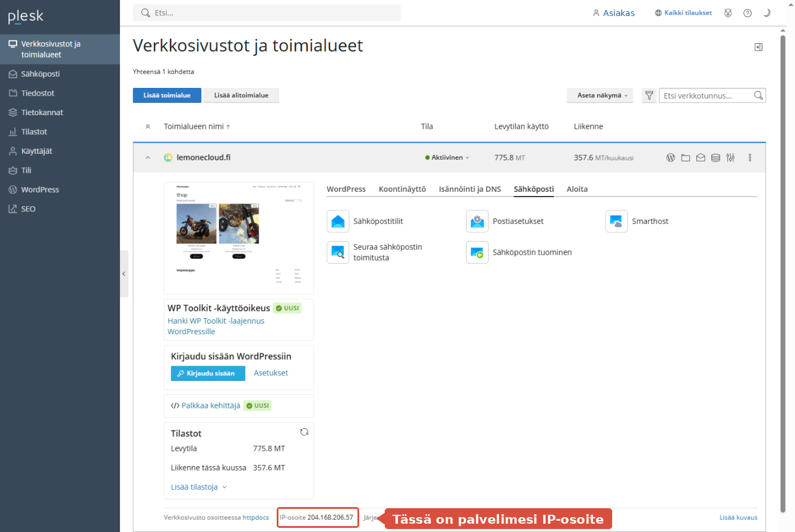Switch to the Koontinäyttö tab

click(403, 189)
